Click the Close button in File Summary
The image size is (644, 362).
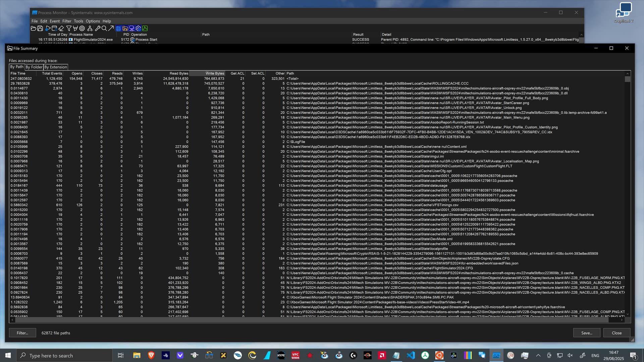(x=616, y=333)
